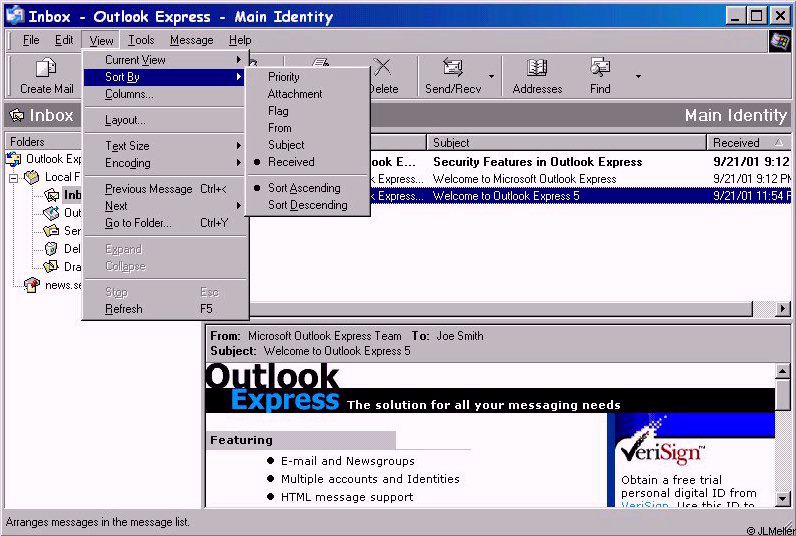Choose the Received sort option
Viewport: 796px width, 536px height.
pos(308,162)
